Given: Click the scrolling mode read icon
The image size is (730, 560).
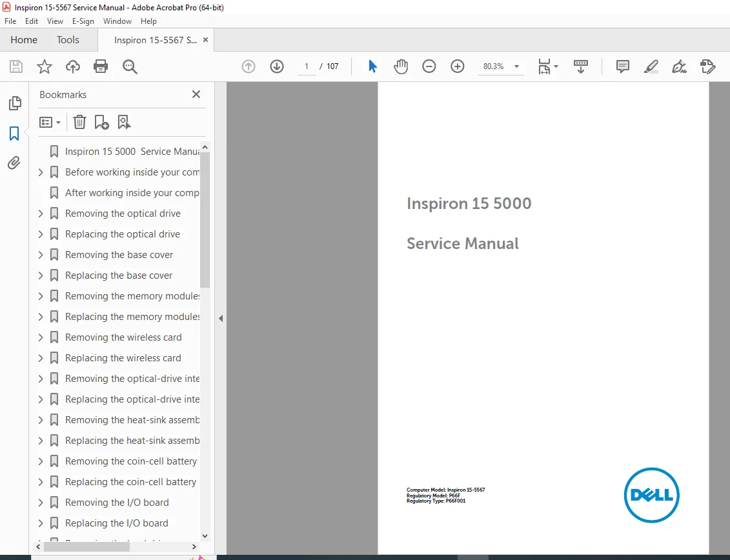Looking at the screenshot, I should 580,66.
